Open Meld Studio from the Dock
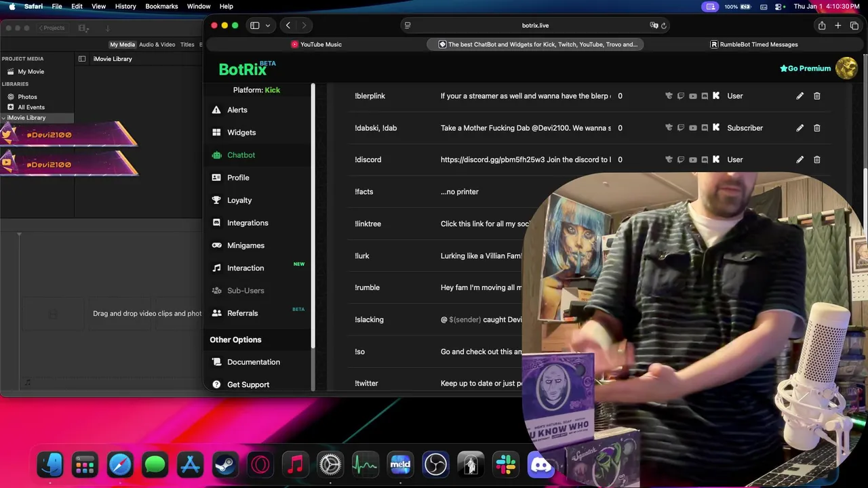868x488 pixels. click(x=400, y=465)
